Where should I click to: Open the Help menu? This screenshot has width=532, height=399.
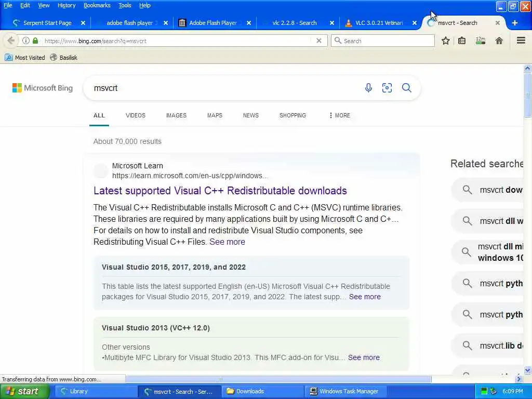tap(144, 5)
